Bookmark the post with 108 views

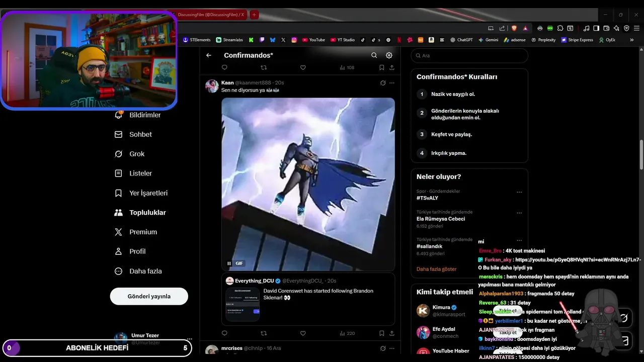coord(382,67)
